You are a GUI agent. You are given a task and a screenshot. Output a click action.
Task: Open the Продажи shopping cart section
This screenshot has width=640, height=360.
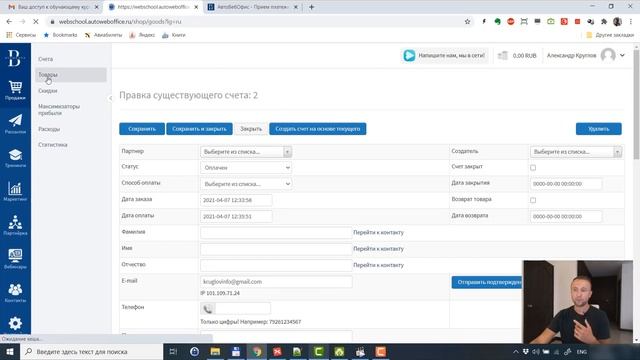coord(15,91)
